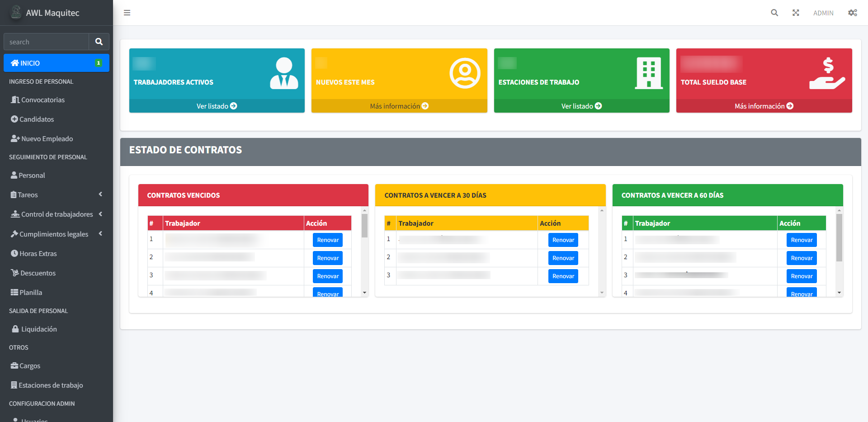Click the hamburger menu toggle icon
Image resolution: width=868 pixels, height=422 pixels.
click(x=127, y=13)
